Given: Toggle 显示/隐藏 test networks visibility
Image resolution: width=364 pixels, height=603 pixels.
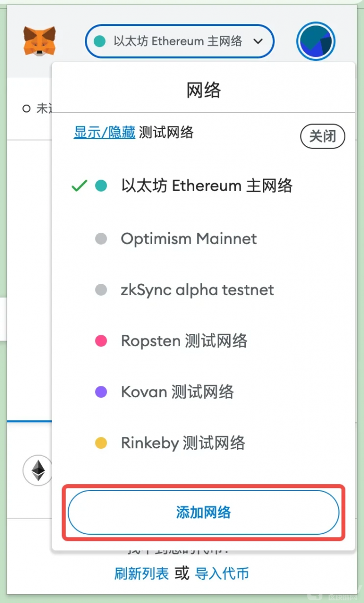Looking at the screenshot, I should [x=104, y=133].
